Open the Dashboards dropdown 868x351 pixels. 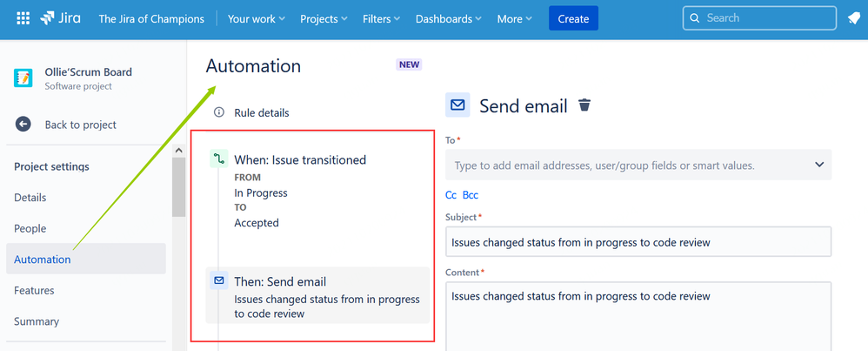(449, 19)
